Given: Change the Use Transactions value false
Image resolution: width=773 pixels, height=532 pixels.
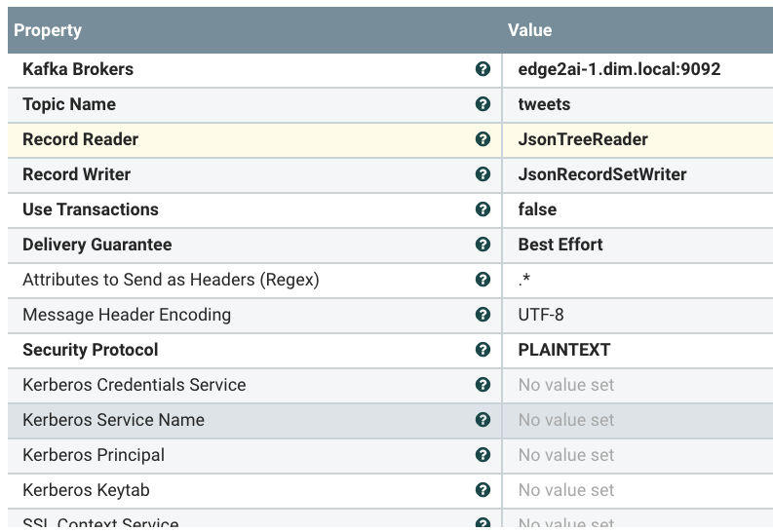Looking at the screenshot, I should point(537,209).
